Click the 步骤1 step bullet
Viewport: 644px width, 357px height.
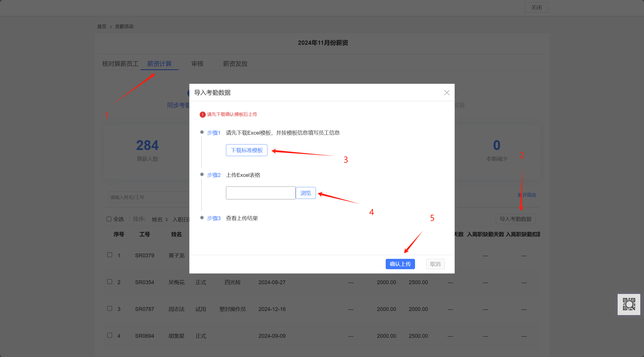[x=202, y=132]
